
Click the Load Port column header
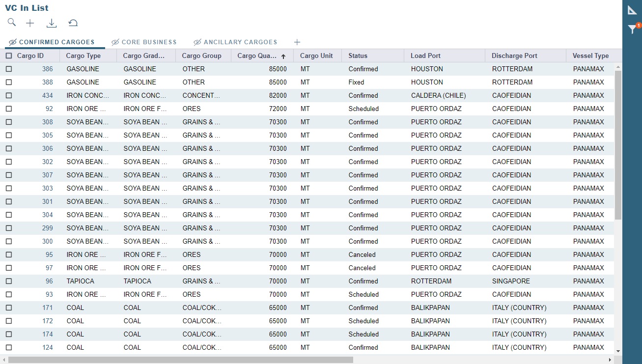point(425,56)
